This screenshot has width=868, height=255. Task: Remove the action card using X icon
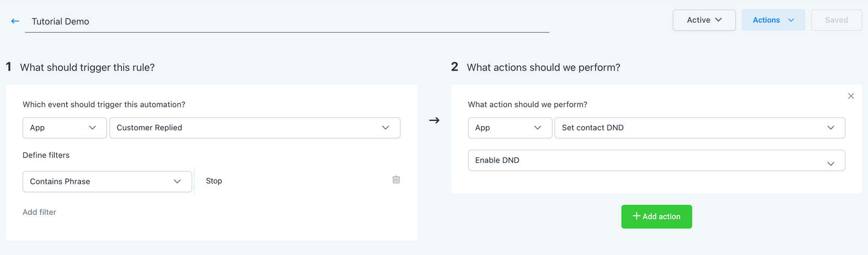coord(851,96)
